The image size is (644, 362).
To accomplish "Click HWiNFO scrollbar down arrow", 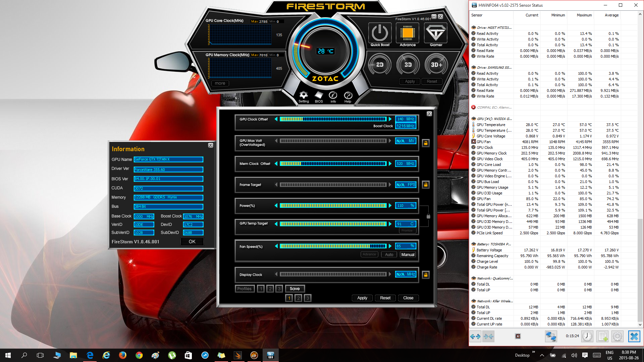I will click(x=640, y=324).
